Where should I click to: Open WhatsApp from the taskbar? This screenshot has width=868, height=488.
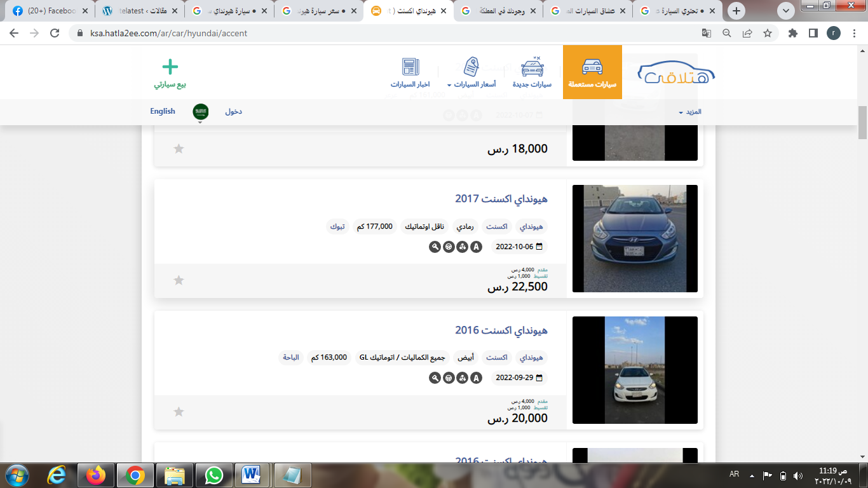pyautogui.click(x=214, y=475)
